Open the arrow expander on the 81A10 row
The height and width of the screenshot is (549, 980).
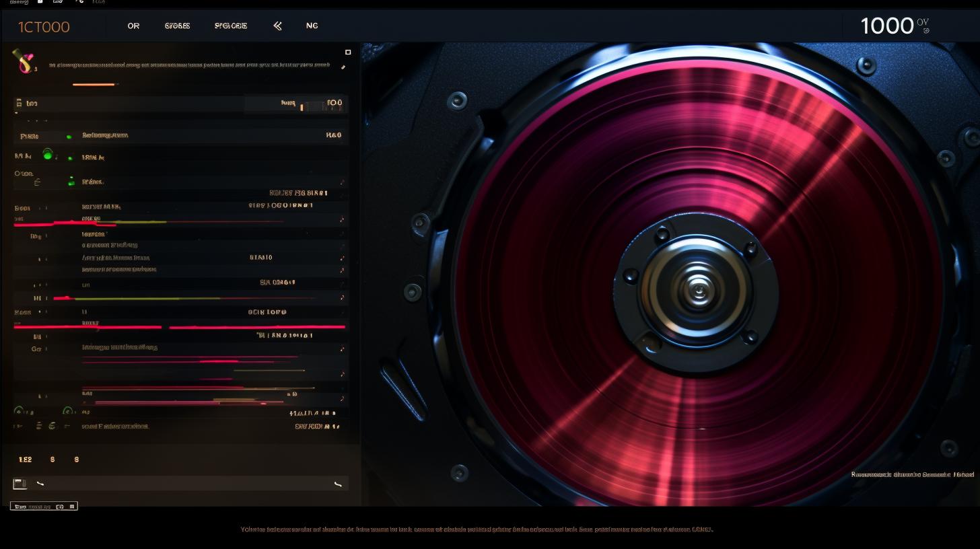pyautogui.click(x=342, y=257)
